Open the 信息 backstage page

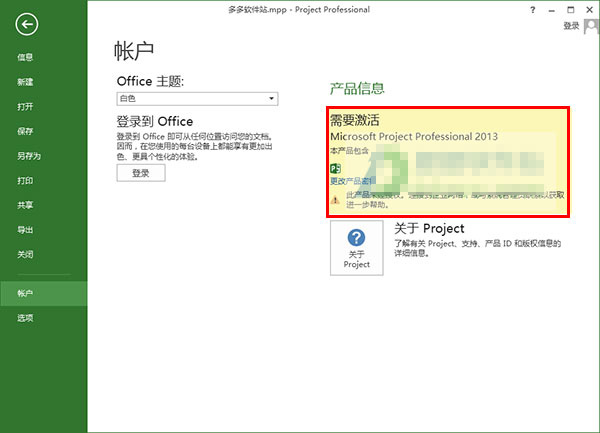coord(25,57)
